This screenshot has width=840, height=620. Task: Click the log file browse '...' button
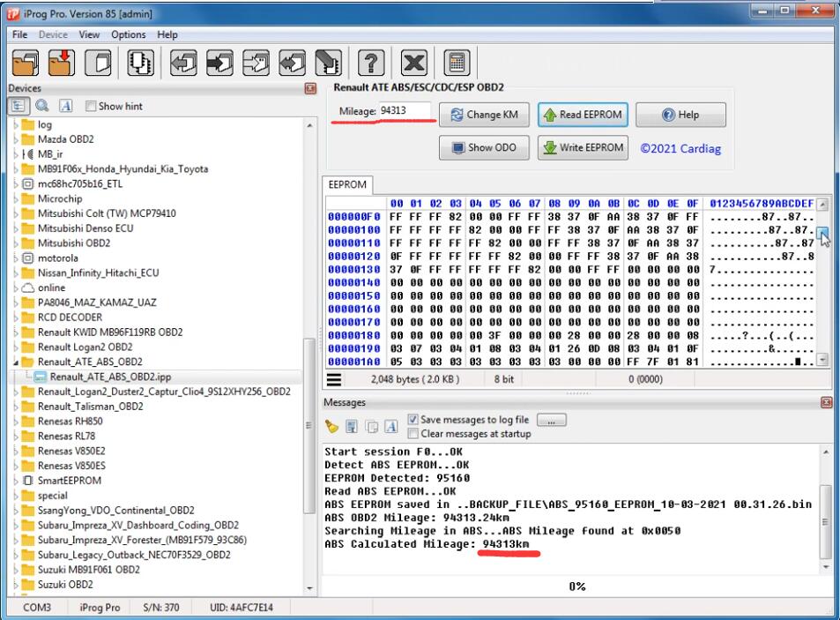(551, 420)
